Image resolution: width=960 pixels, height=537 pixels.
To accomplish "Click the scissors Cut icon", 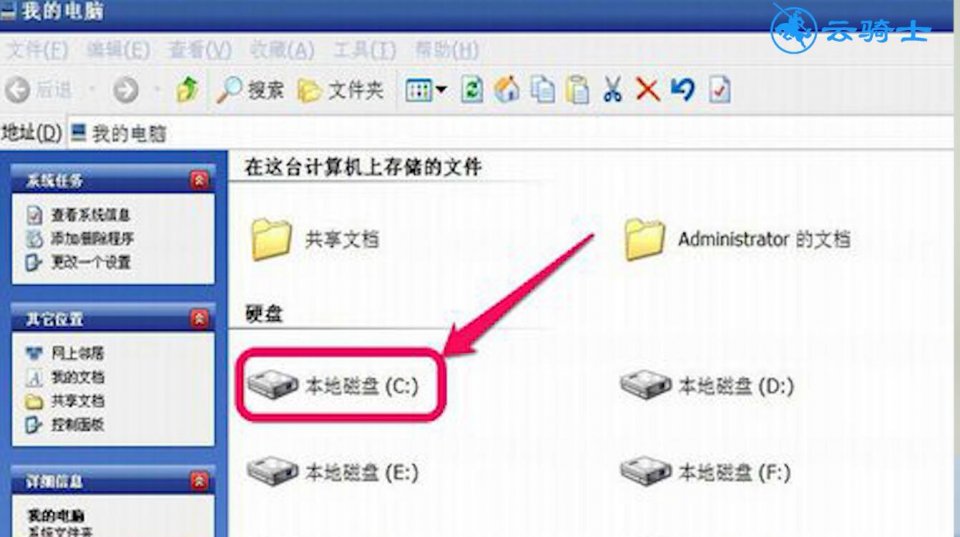I will click(612, 90).
